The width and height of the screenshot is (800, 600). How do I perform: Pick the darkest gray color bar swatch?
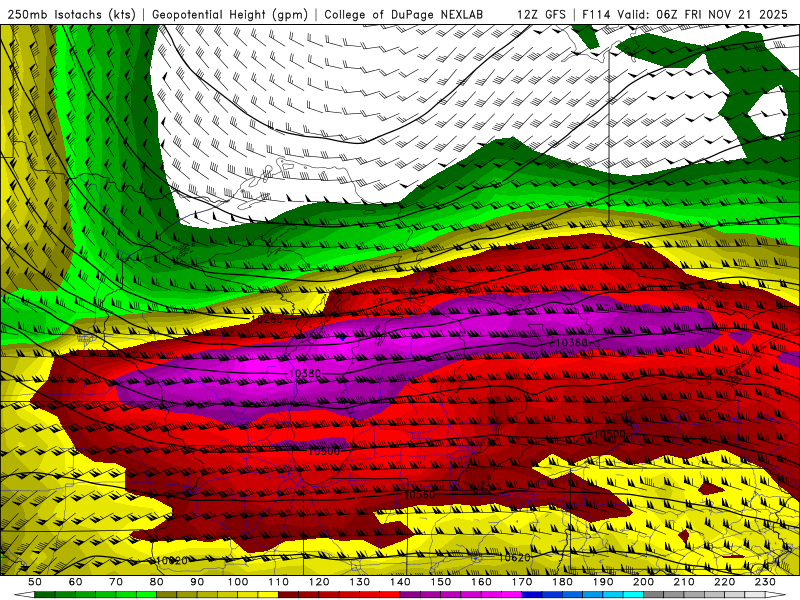pos(654,595)
